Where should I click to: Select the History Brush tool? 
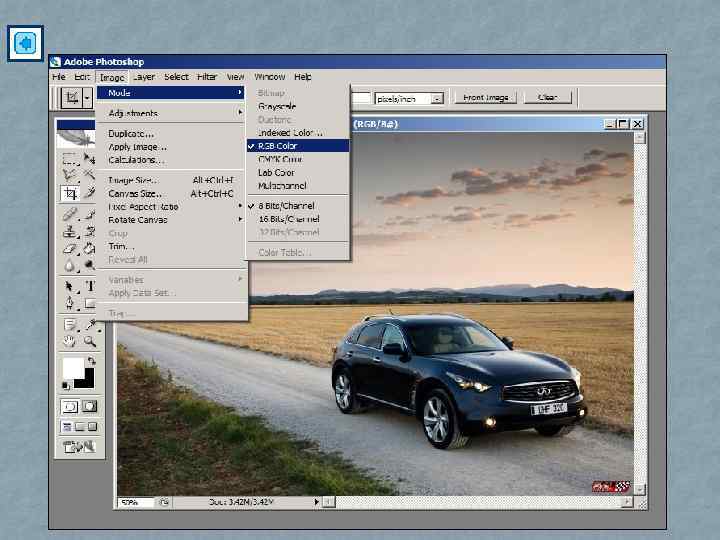point(89,231)
